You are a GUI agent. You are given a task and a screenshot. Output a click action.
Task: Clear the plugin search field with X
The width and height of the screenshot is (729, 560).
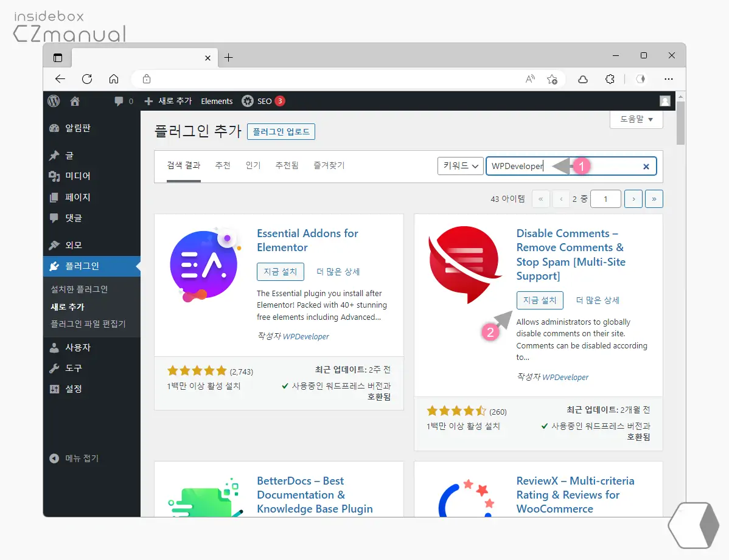646,167
